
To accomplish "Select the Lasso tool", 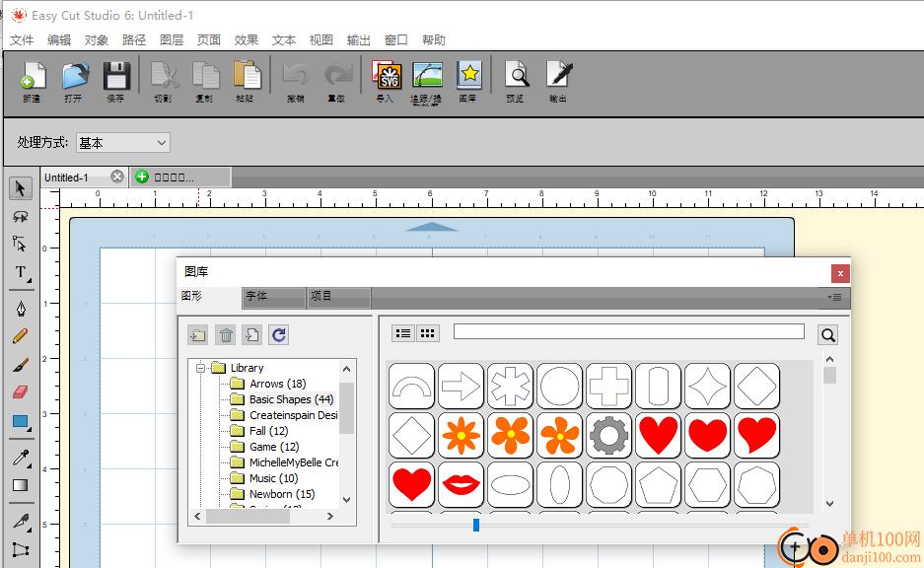I will click(21, 216).
